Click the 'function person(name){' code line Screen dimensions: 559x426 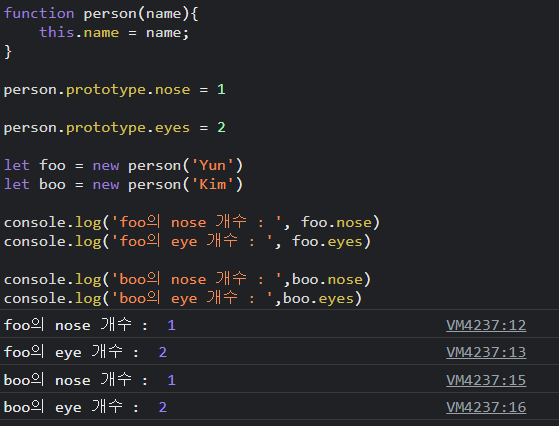[101, 14]
